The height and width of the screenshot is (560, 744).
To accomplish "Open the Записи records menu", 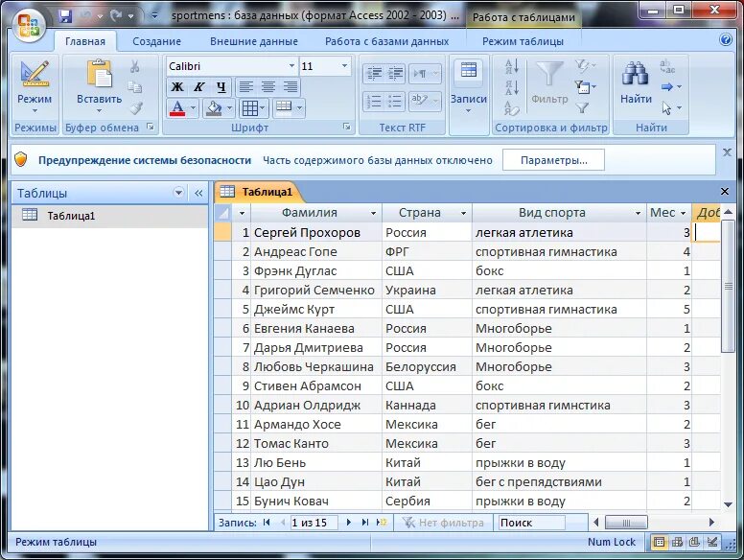I will [x=469, y=88].
